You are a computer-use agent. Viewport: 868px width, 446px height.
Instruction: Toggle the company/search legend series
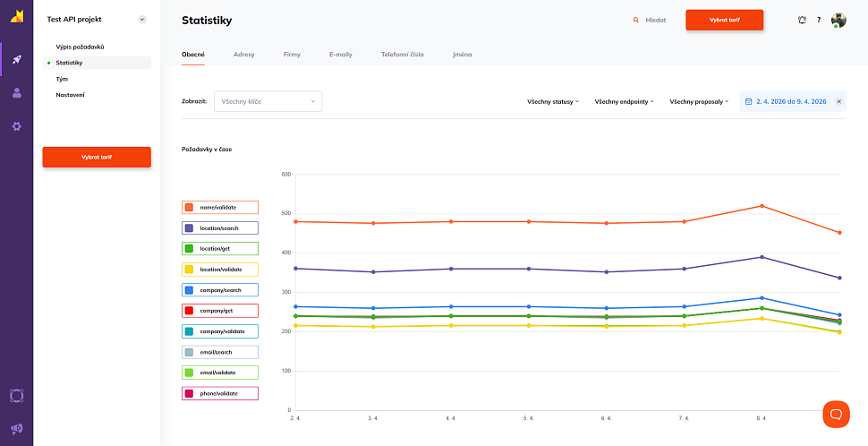[220, 290]
